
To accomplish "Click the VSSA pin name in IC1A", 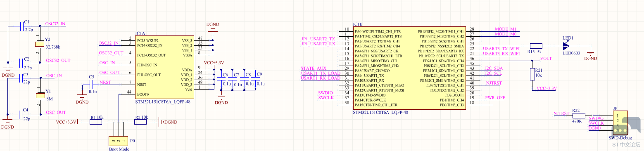I will pyautogui.click(x=187, y=55).
